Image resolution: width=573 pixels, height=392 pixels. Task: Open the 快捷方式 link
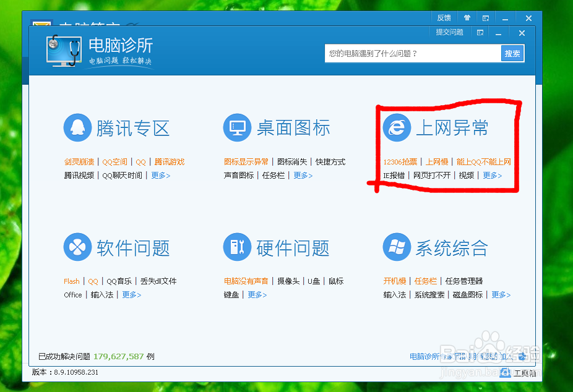point(330,162)
